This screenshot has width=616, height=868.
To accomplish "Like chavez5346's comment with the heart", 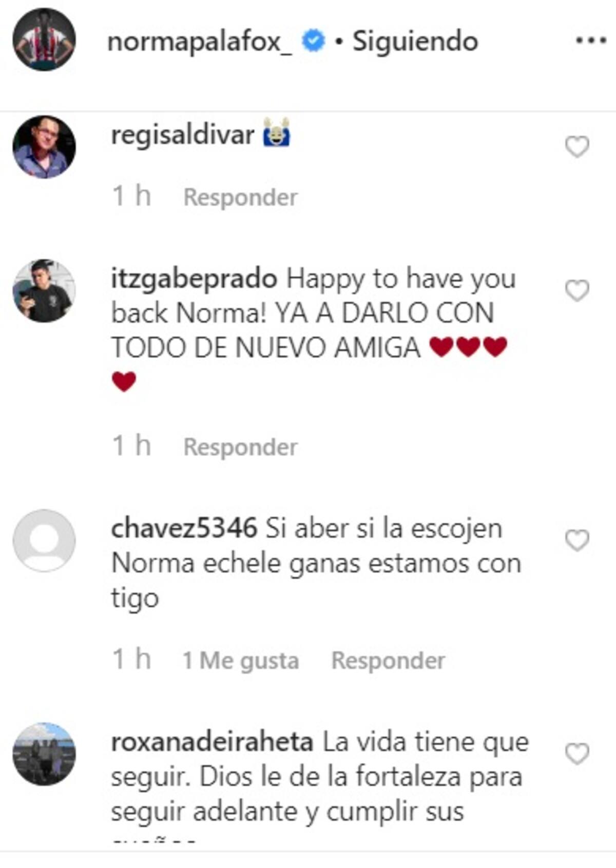I will click(577, 541).
